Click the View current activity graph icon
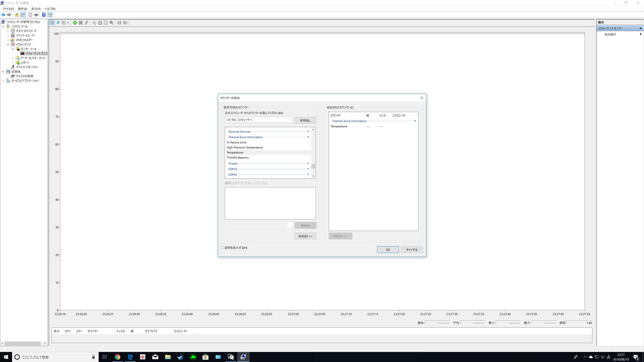 click(52, 23)
